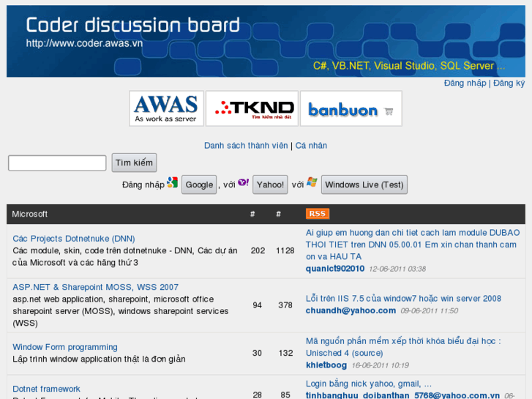
Task: Open user tinhbanghuu_doibanthan_5768@yahoo.com.vn profile
Action: coord(402,395)
